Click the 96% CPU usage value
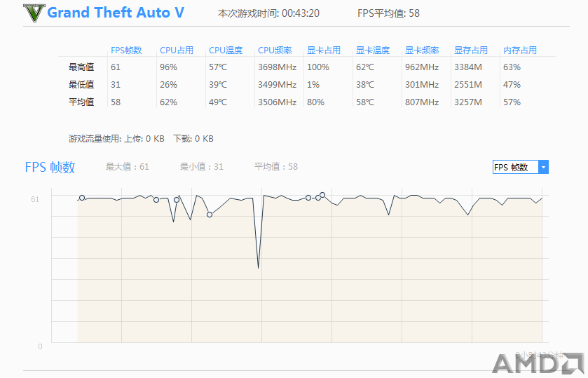This screenshot has height=378, width=588. pos(168,67)
